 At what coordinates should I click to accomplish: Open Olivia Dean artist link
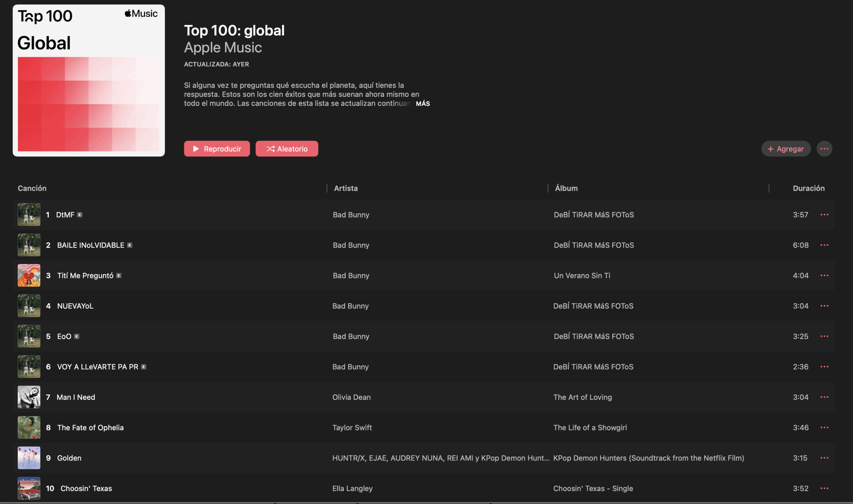pos(351,397)
